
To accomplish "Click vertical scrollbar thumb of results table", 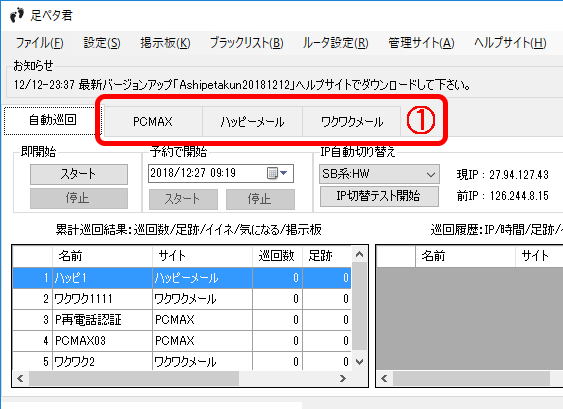I will click(359, 306).
